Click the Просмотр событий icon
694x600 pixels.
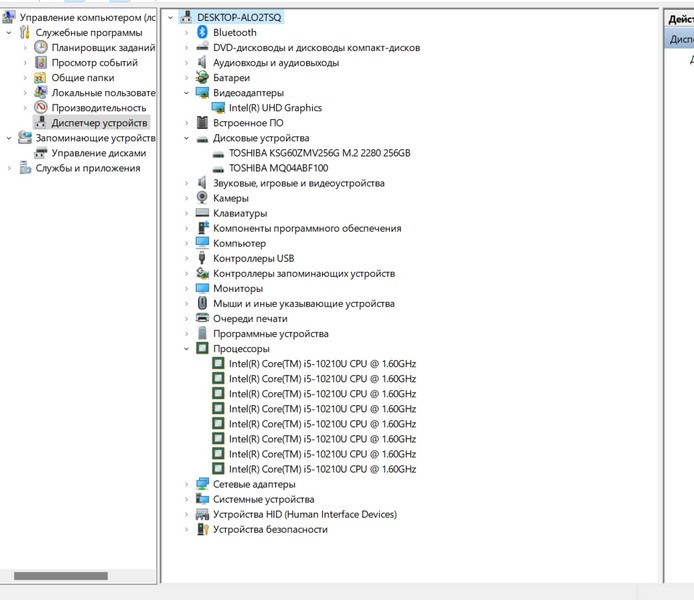(41, 62)
